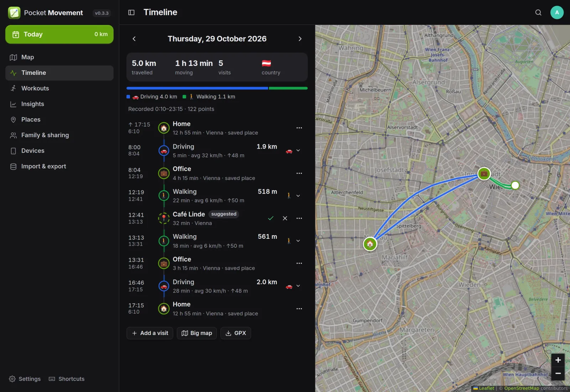Expand the 1.9 km Driving trip
Viewport: 570px width, 392px height.
tap(298, 151)
